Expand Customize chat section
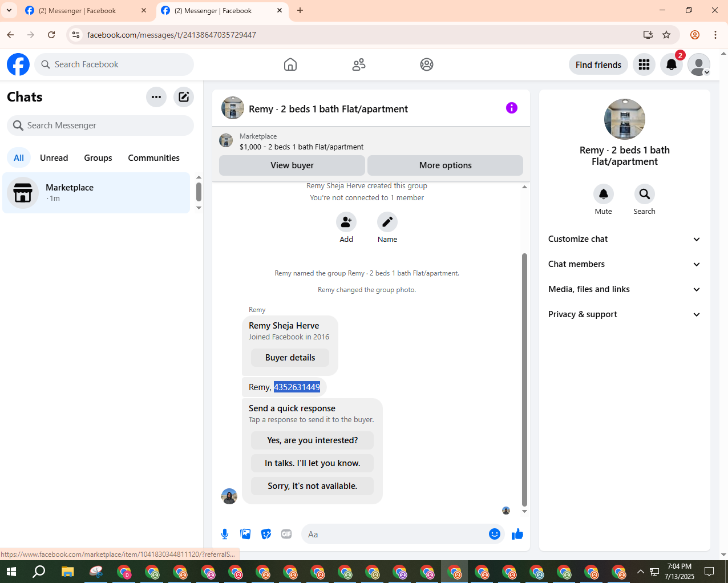The image size is (728, 583). (x=624, y=239)
